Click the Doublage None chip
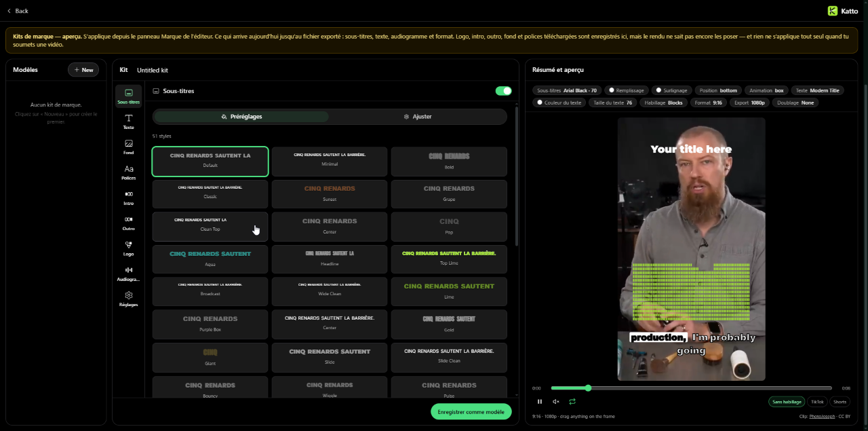This screenshot has width=868, height=431. pos(795,102)
